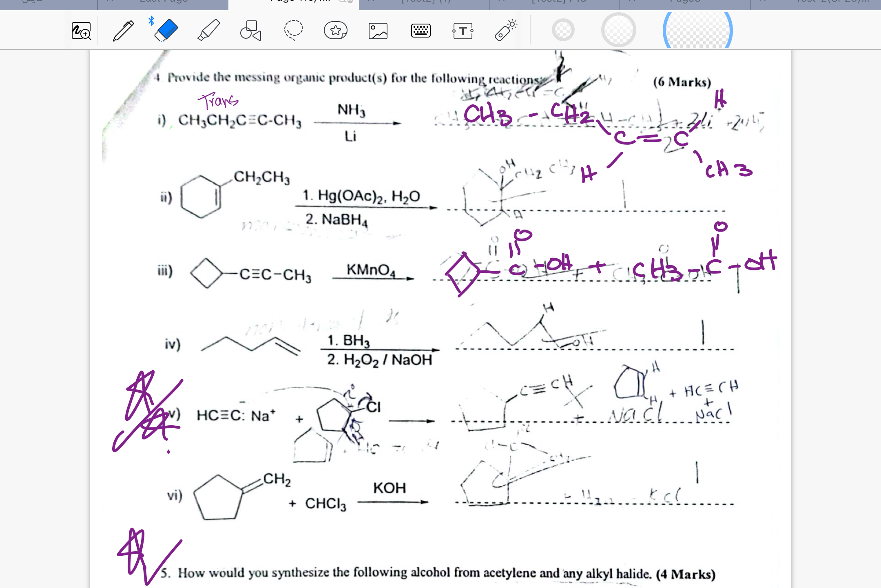Choose the largest eraser size
This screenshot has height=588, width=881.
coord(697,30)
